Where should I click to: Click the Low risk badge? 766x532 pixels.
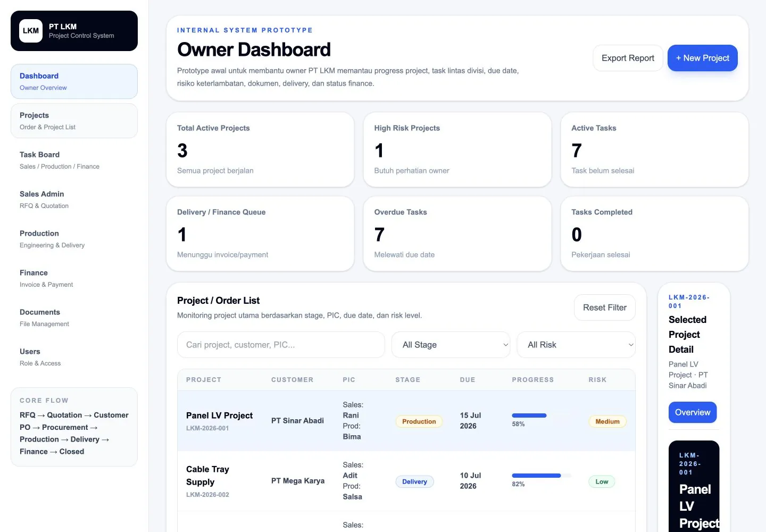pyautogui.click(x=602, y=481)
